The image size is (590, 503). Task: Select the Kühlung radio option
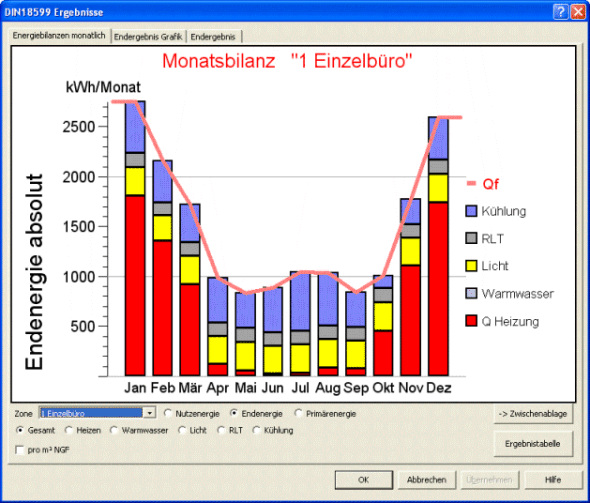point(256,430)
